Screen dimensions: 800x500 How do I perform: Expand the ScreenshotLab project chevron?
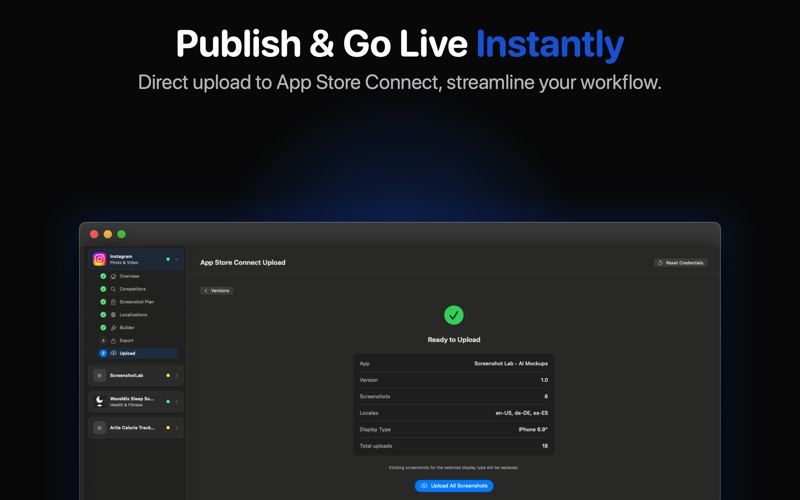click(x=177, y=376)
